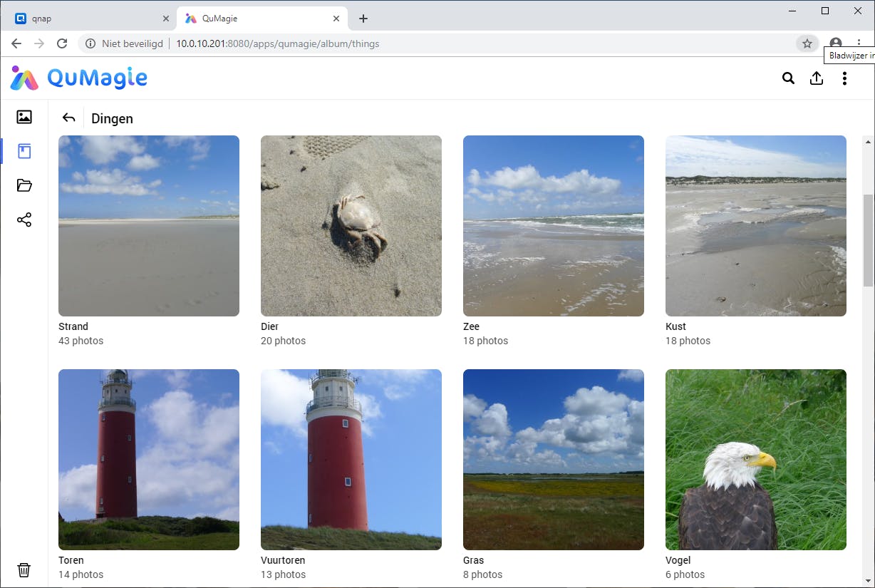
Task: Open the Trash bin in the sidebar
Action: coord(24,569)
